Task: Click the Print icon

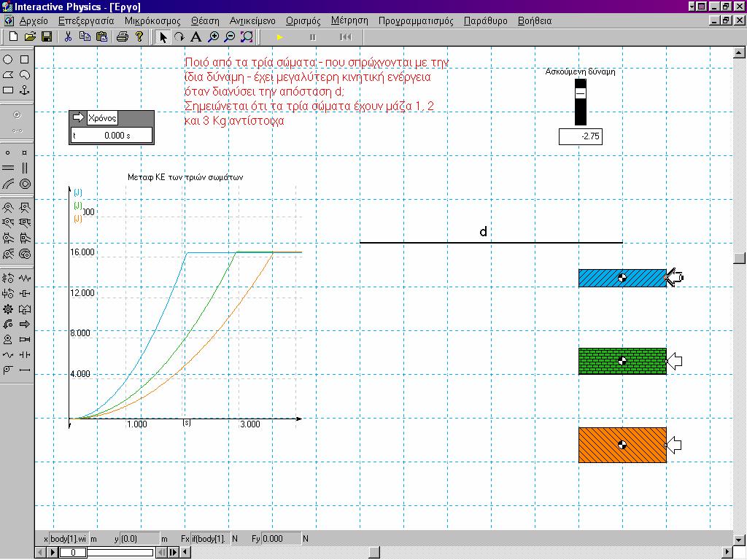Action: 123,36
